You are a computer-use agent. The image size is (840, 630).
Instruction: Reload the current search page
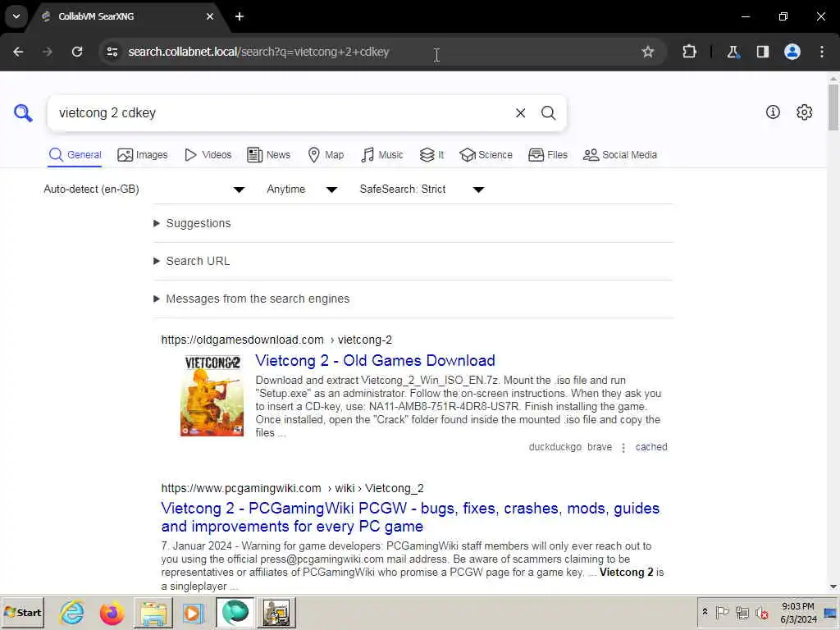point(77,52)
